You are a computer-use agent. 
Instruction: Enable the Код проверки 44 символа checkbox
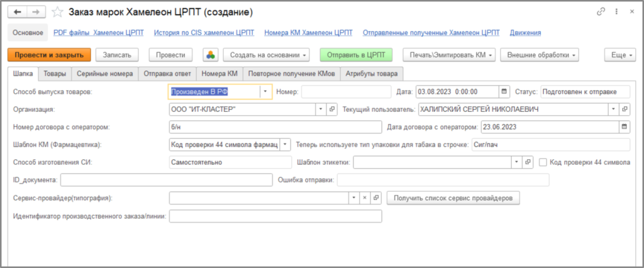[x=543, y=162]
